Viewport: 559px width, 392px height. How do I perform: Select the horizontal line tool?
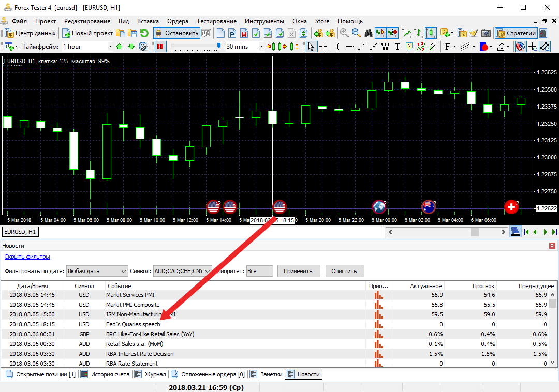pos(350,47)
